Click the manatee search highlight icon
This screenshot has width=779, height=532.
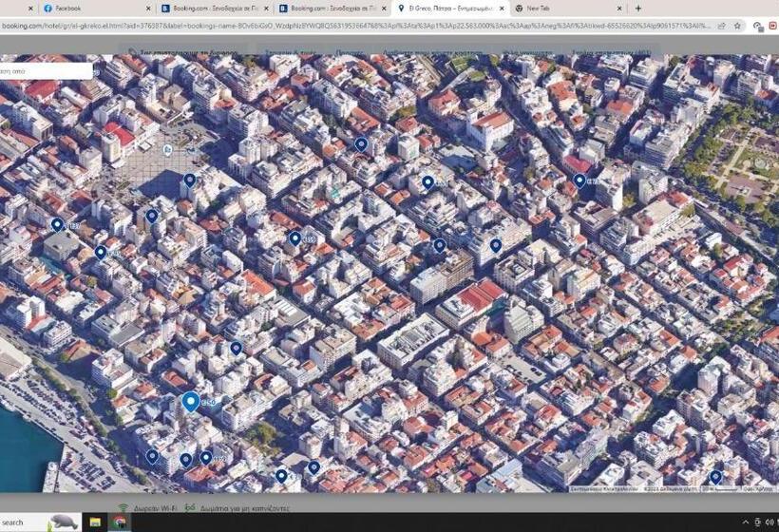click(x=63, y=522)
